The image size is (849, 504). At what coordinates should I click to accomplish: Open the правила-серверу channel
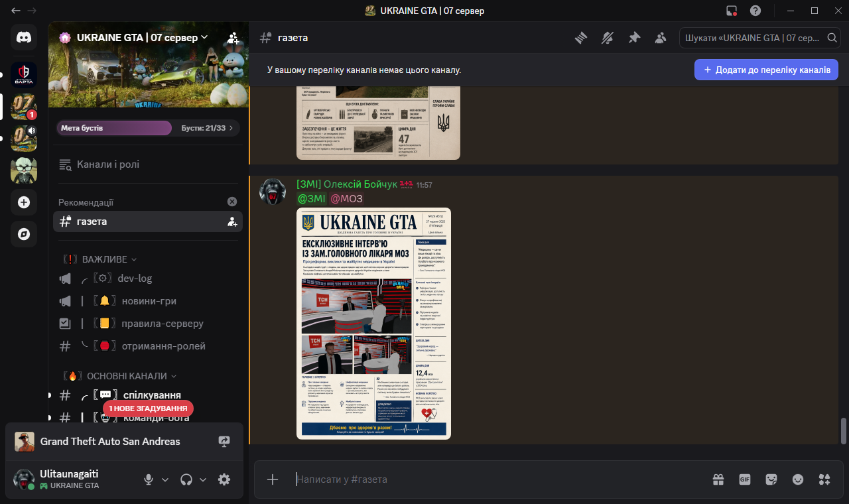click(148, 324)
